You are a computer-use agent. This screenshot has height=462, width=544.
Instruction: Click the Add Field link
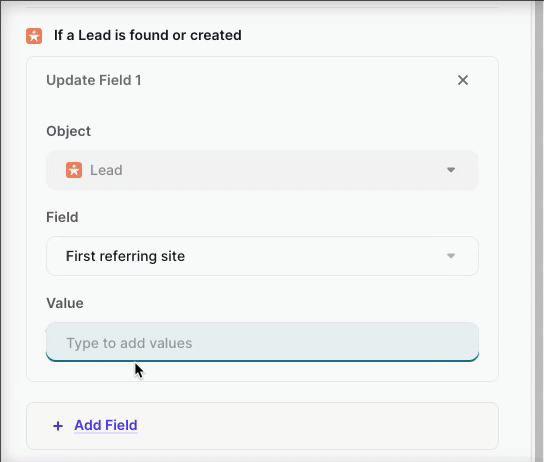tap(106, 425)
